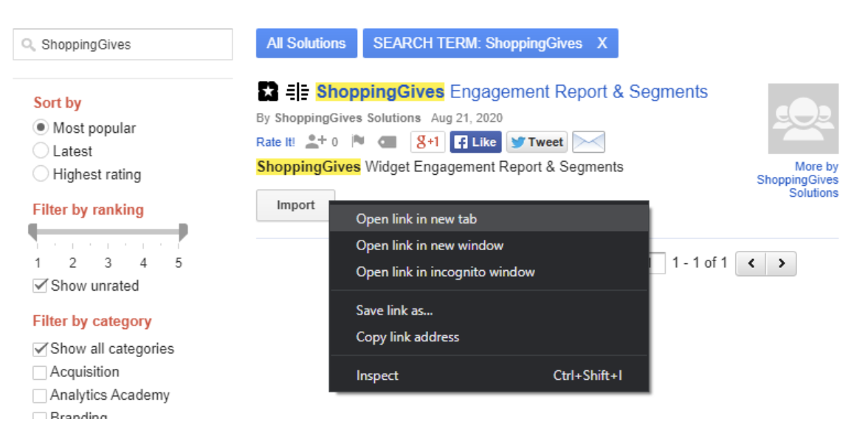
Task: Email this solution via envelope icon
Action: 588,142
